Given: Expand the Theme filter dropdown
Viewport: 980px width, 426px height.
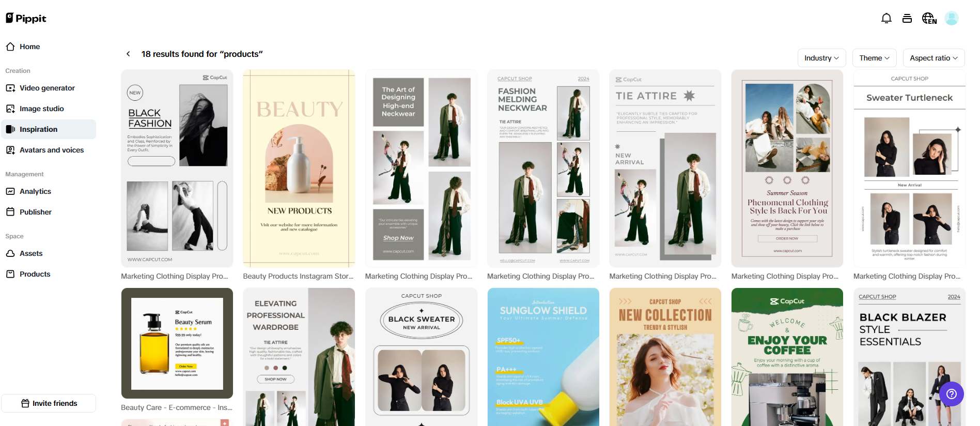Looking at the screenshot, I should tap(874, 58).
